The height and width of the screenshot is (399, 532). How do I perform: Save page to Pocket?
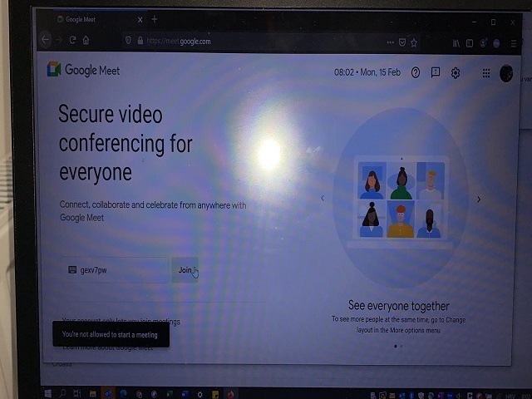tap(402, 42)
